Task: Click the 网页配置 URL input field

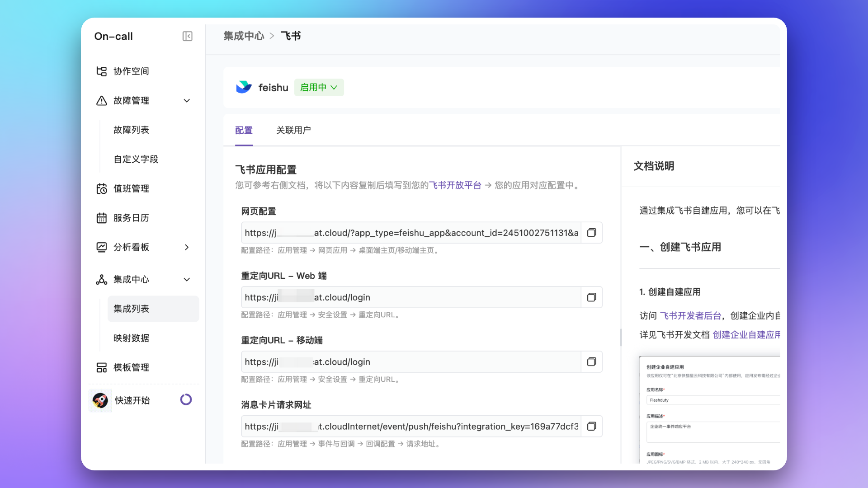Action: tap(410, 233)
